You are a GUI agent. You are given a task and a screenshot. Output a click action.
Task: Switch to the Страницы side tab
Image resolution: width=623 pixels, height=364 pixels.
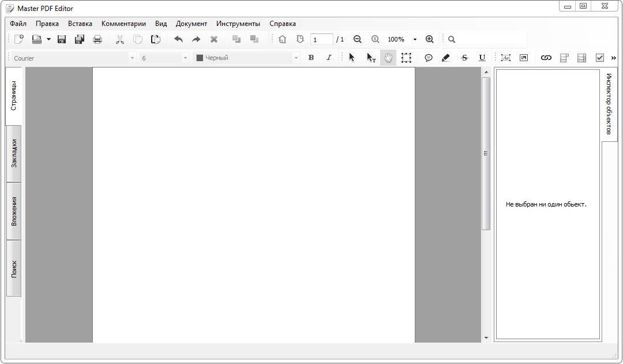coord(13,96)
